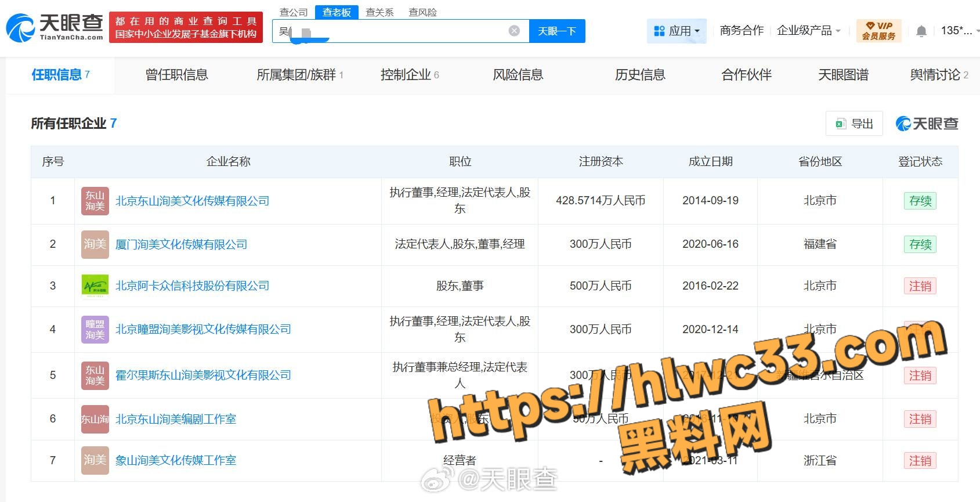Open the 历史信息 tab
Viewport: 980px width, 502px height.
640,74
